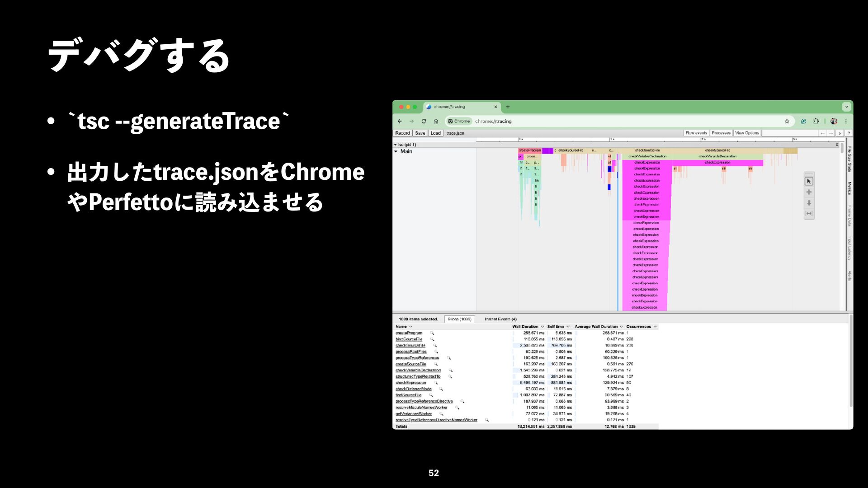The height and width of the screenshot is (488, 868).
Task: Click the createProgram slice in timeline
Action: point(530,150)
